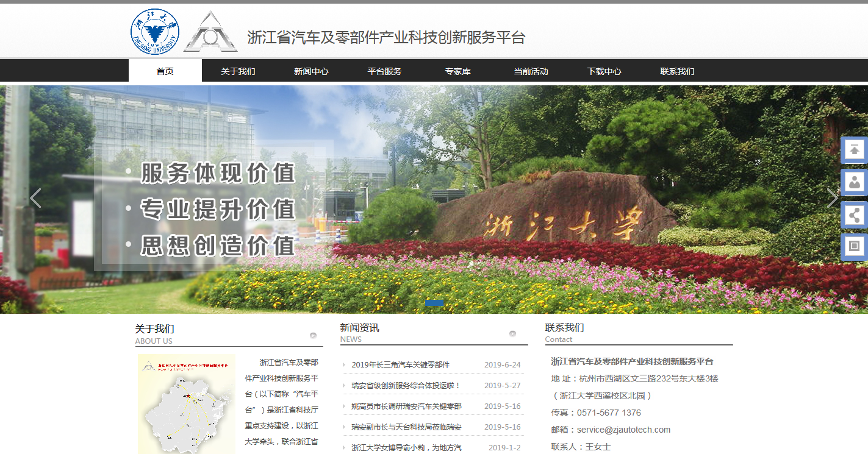The width and height of the screenshot is (868, 454).
Task: Click the back-to-top arrow icon in sidebar
Action: 854,150
